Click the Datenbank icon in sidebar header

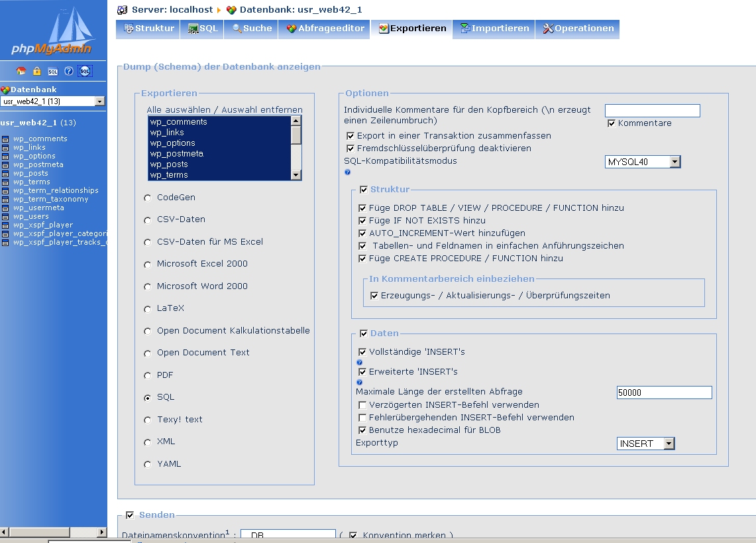tap(5, 90)
